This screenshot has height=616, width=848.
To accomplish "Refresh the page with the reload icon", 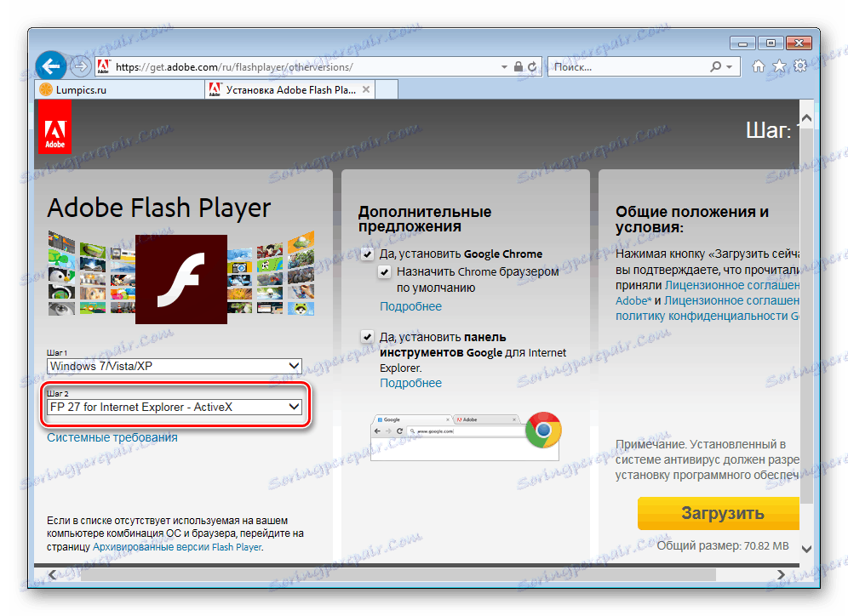I will point(532,66).
